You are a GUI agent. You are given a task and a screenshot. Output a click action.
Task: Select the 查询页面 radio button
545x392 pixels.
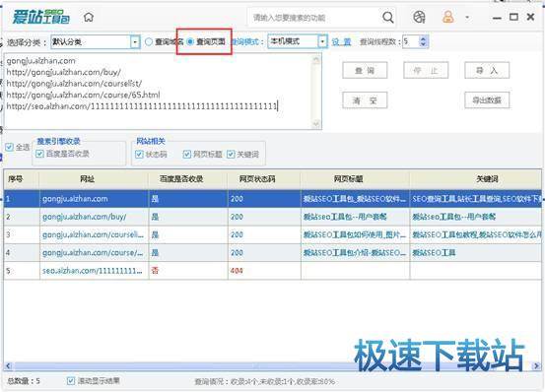click(x=190, y=41)
